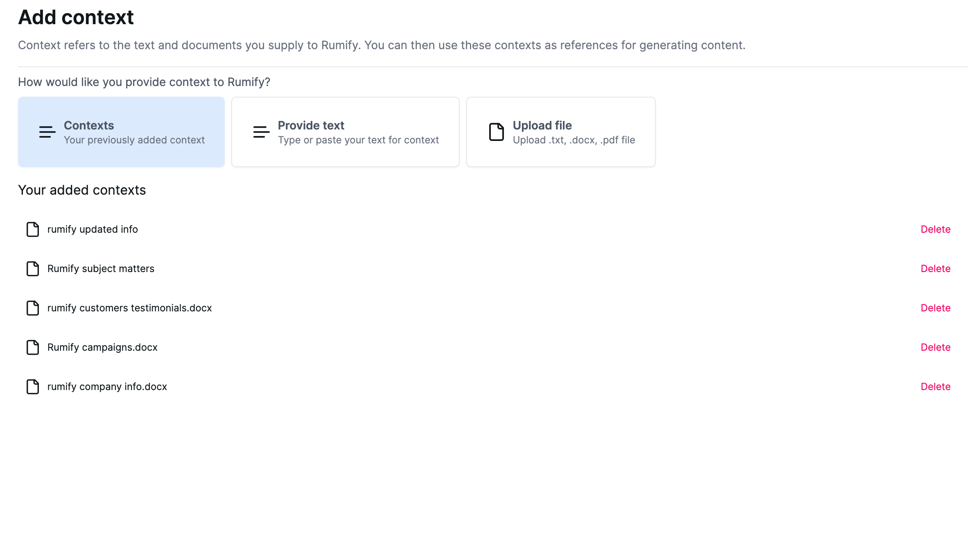Open the Rumify subject matters entry

101,269
